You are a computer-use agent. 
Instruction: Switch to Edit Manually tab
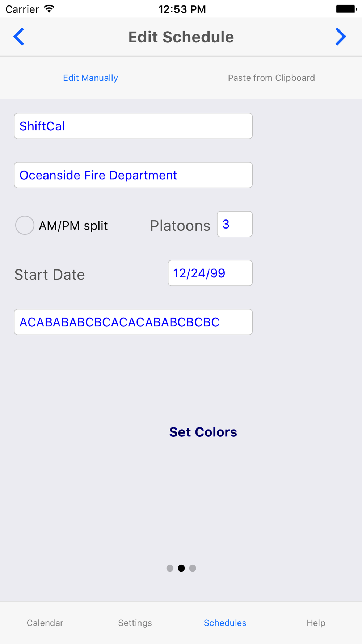tap(90, 78)
